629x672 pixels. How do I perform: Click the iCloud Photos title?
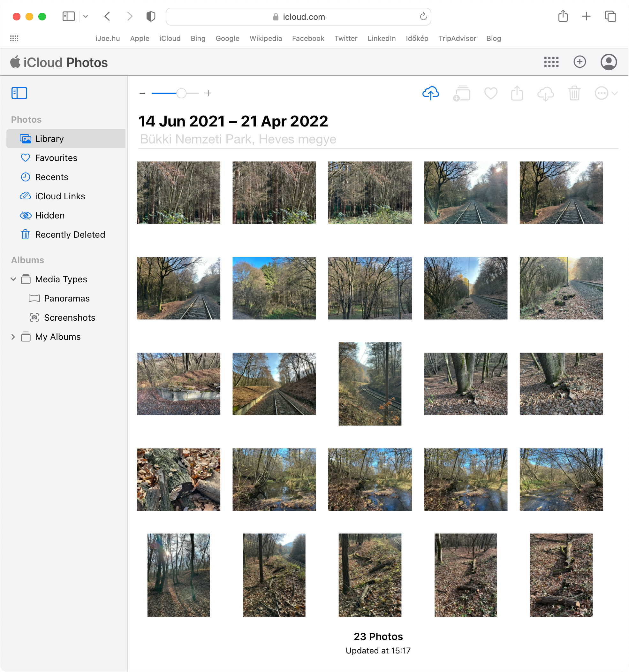(x=65, y=63)
